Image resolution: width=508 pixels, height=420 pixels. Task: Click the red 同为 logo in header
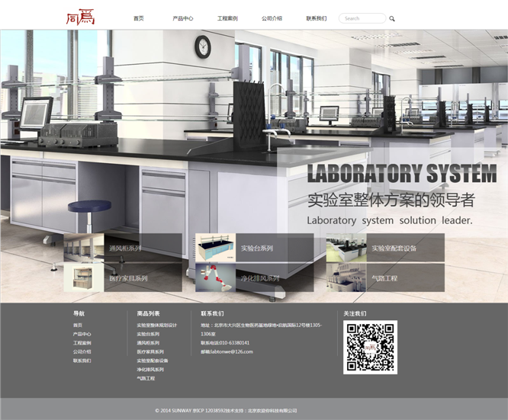point(79,17)
